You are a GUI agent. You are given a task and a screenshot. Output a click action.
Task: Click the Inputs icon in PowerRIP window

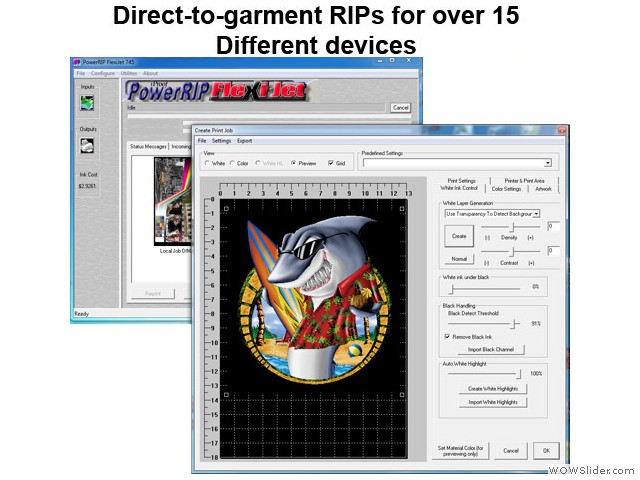click(87, 103)
